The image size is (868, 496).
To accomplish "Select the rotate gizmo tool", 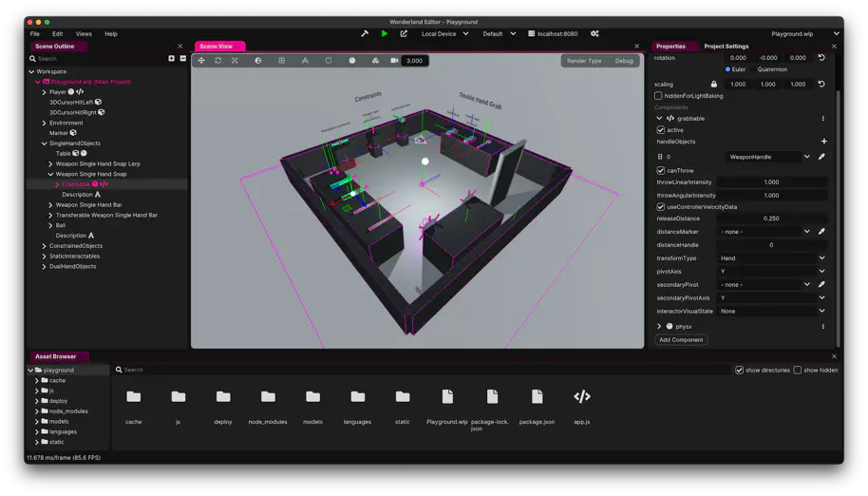I will pos(217,61).
